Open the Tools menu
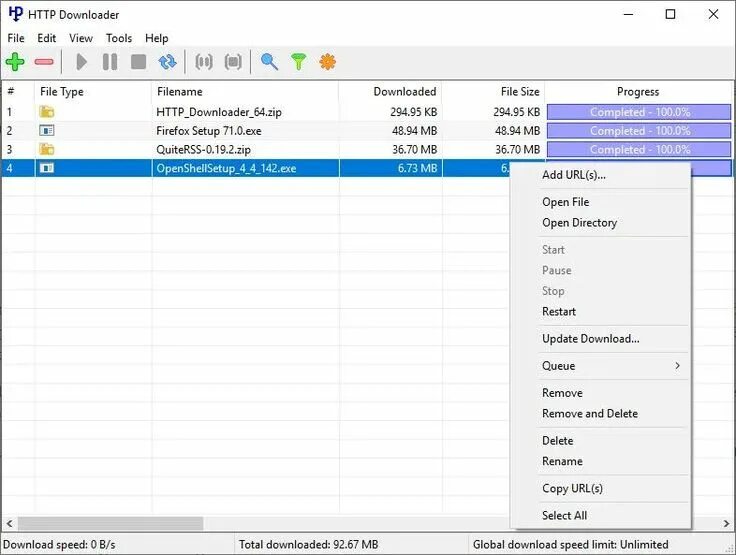 coord(119,38)
